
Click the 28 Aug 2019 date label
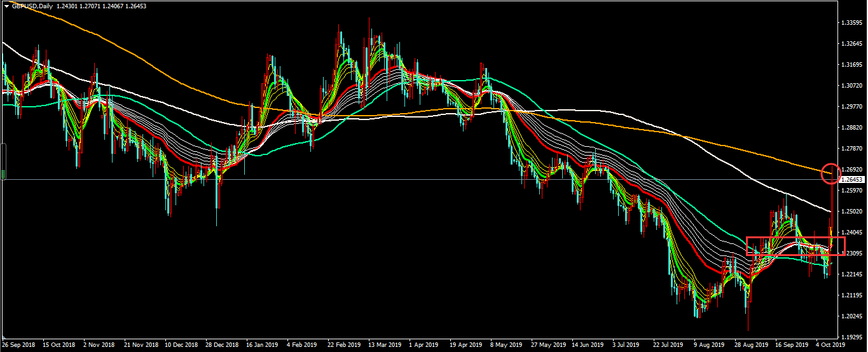click(x=750, y=346)
